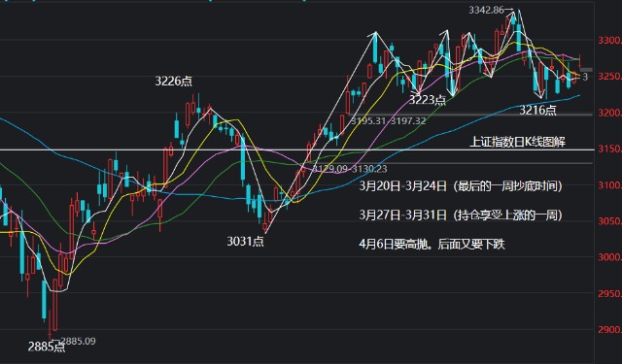Image resolution: width=622 pixels, height=364 pixels.
Task: Click the 3050 price axis label
Action: [x=609, y=221]
